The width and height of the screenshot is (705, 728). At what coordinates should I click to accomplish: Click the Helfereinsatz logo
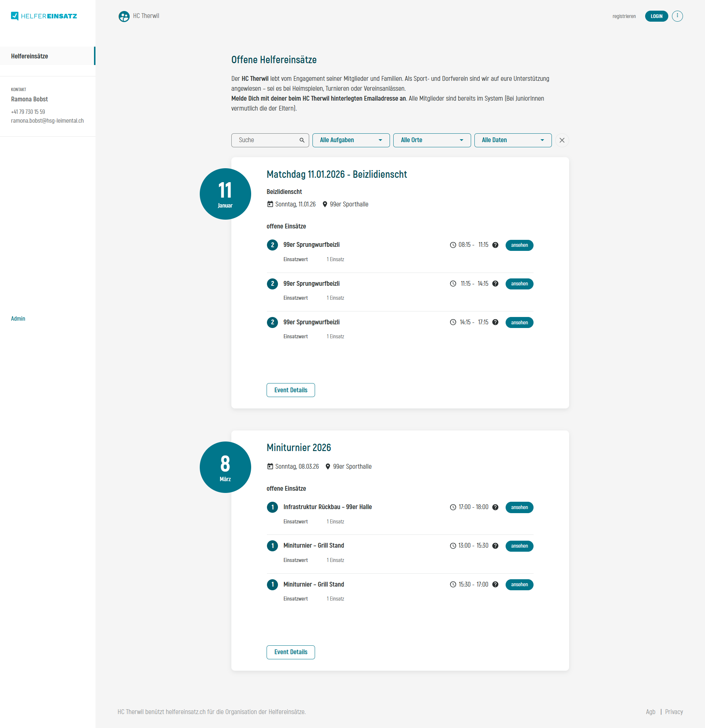(x=44, y=16)
